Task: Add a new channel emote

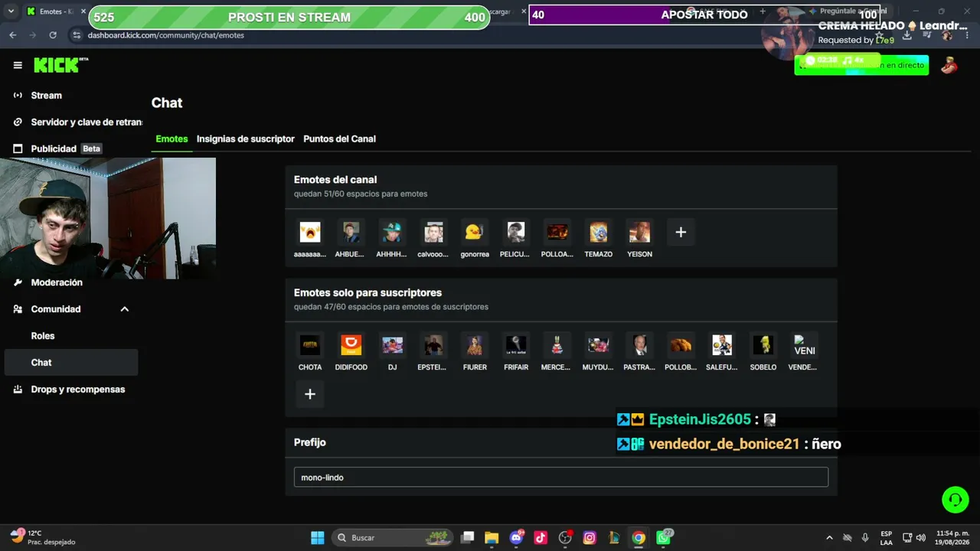Action: [681, 232]
